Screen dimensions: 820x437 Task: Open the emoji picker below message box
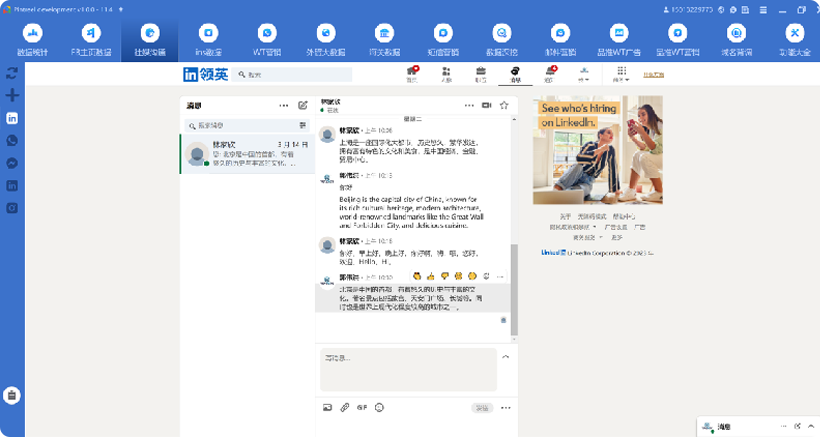click(x=379, y=408)
